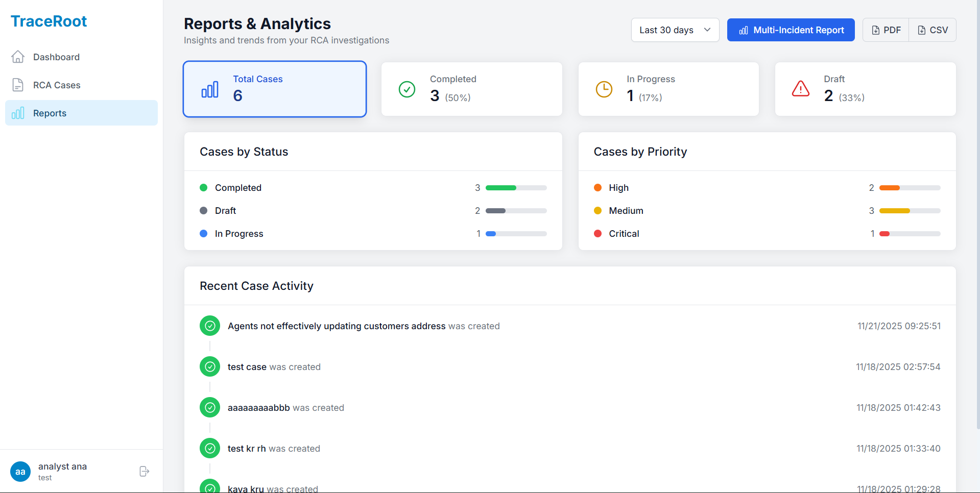980x493 pixels.
Task: Navigate to the Dashboard menu item
Action: tap(56, 57)
